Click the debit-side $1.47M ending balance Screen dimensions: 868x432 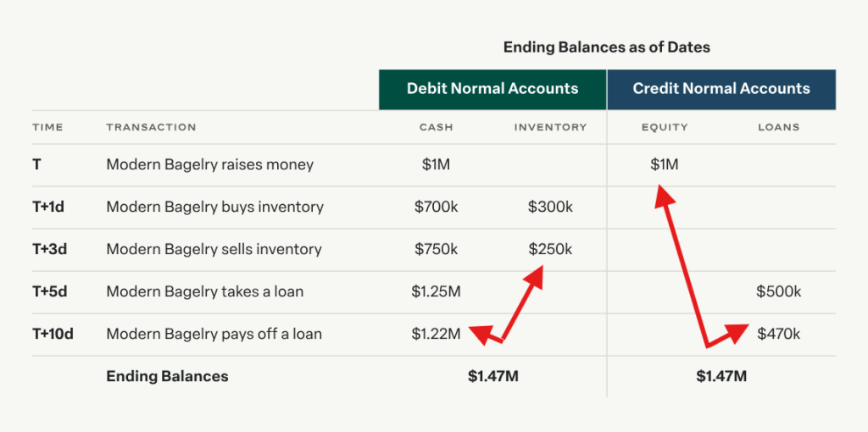pos(492,376)
